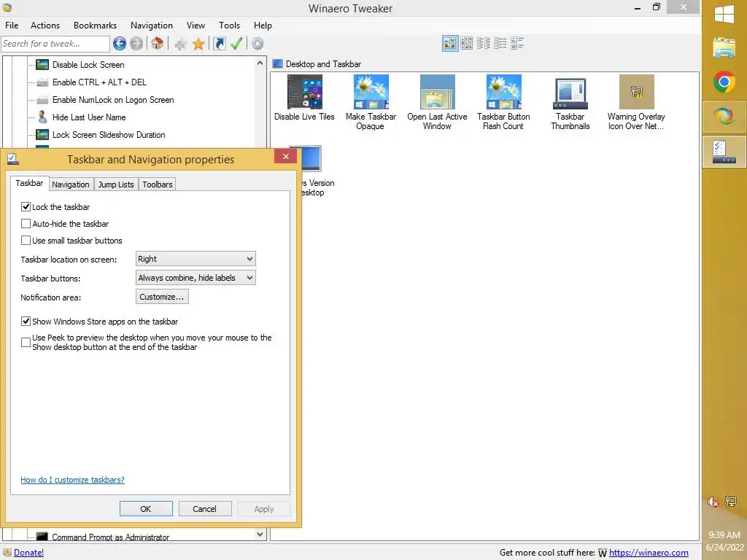The height and width of the screenshot is (560, 747).
Task: Switch to small icons grid view
Action: tap(467, 43)
